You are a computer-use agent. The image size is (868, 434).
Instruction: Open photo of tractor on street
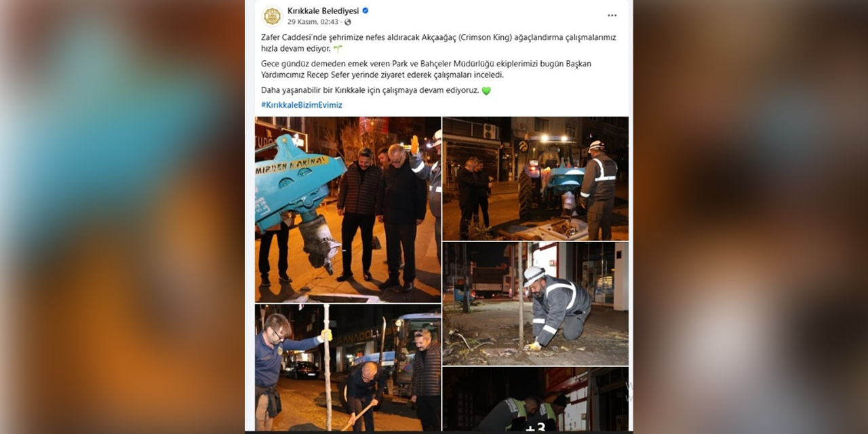coord(536,178)
